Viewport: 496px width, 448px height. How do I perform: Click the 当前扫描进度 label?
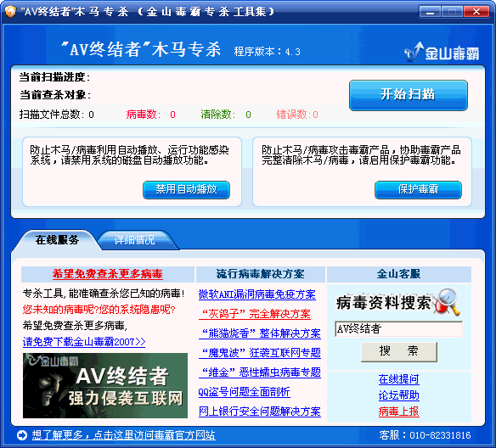coord(54,77)
